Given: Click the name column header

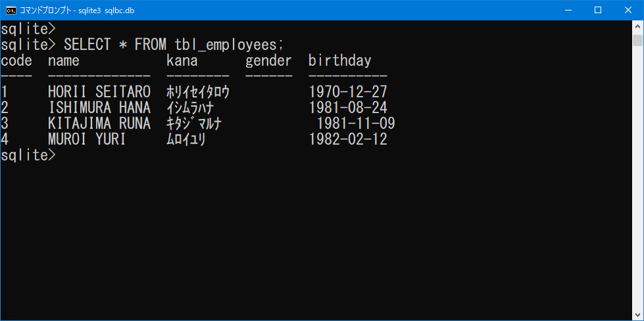Looking at the screenshot, I should 64,61.
